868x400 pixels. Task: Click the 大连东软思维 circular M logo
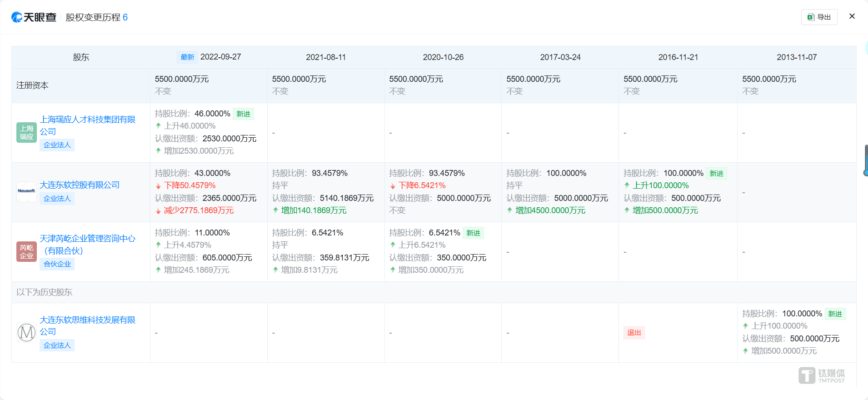tap(26, 332)
